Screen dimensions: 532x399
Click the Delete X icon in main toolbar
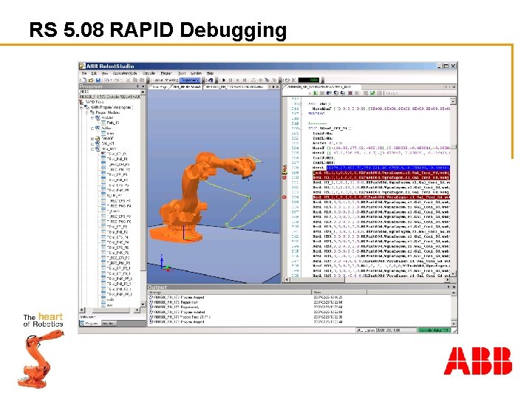pyautogui.click(x=128, y=81)
